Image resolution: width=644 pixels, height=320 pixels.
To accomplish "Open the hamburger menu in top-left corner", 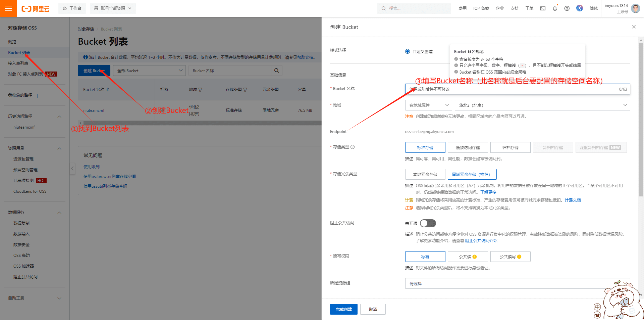I will tap(8, 8).
